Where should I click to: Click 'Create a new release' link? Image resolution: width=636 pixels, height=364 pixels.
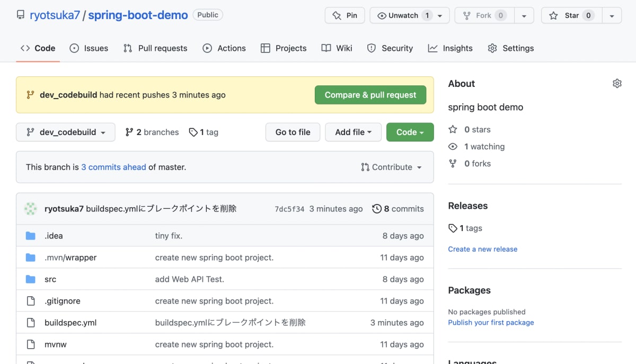point(483,249)
